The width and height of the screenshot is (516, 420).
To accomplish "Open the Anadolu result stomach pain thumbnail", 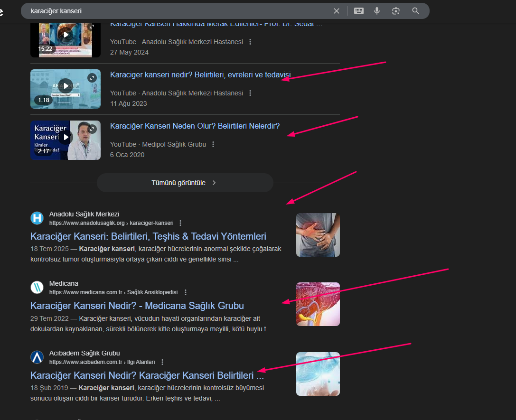I will click(x=318, y=235).
